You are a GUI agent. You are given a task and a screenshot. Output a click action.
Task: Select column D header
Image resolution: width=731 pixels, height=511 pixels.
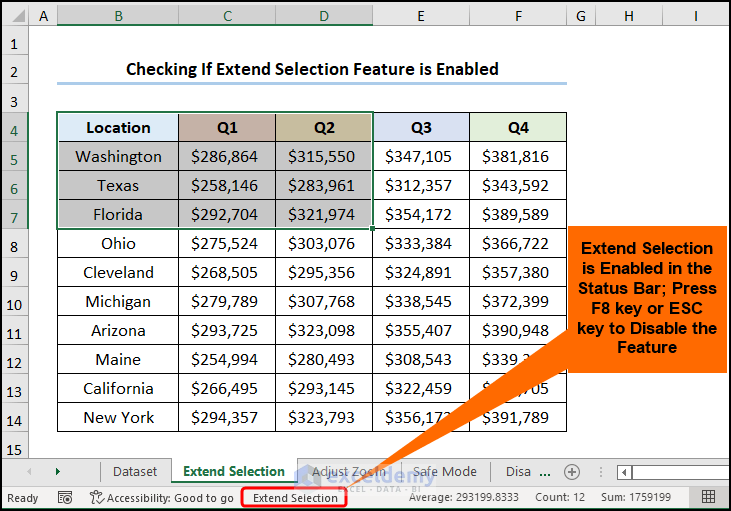click(x=324, y=16)
